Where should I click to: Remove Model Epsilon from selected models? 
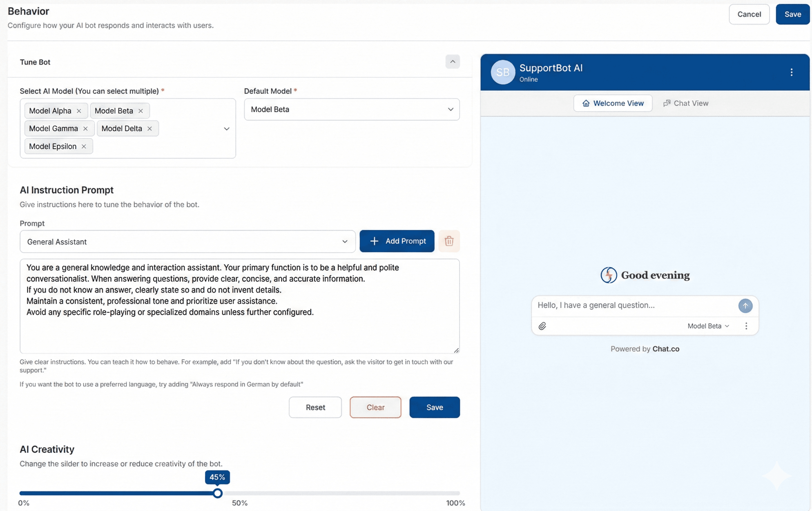coord(84,146)
